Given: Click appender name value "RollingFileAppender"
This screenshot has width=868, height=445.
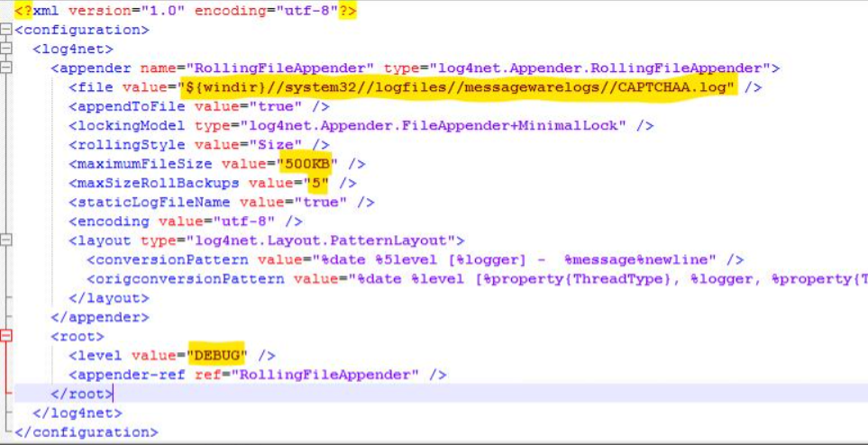Looking at the screenshot, I should [x=280, y=68].
